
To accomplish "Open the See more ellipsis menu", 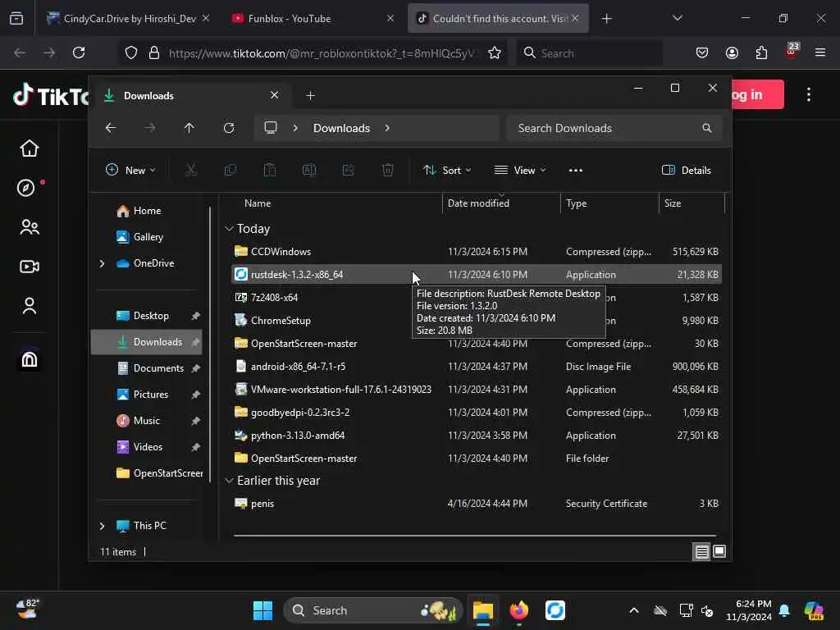I will (x=575, y=171).
